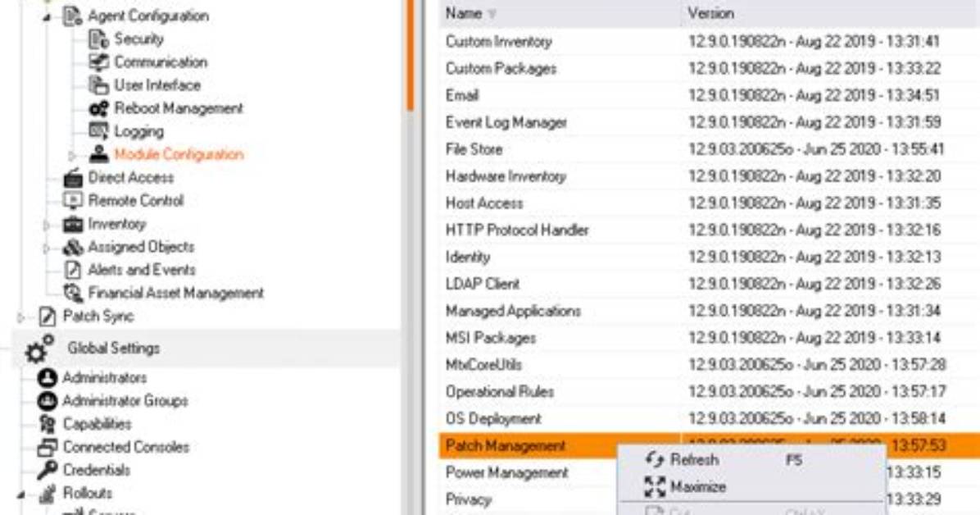The width and height of the screenshot is (980, 515).
Task: Click the Connected Consoles icon
Action: (48, 447)
